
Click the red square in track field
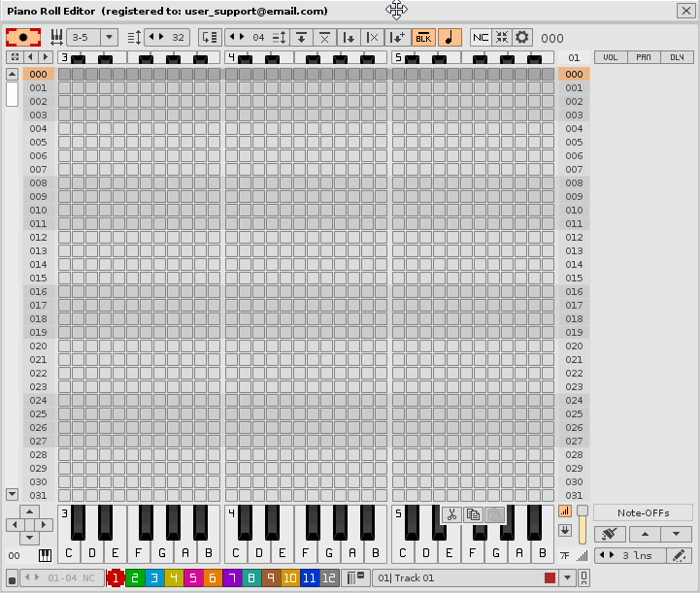pos(550,578)
